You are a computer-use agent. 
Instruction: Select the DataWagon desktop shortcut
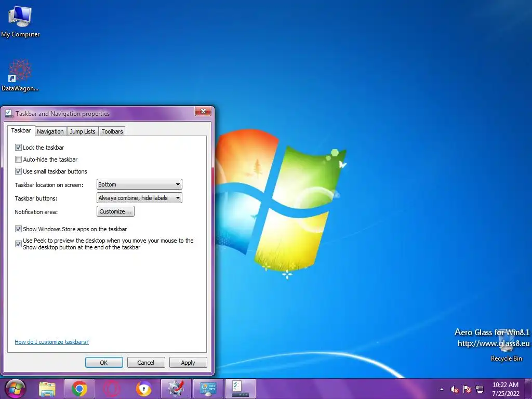pos(20,75)
